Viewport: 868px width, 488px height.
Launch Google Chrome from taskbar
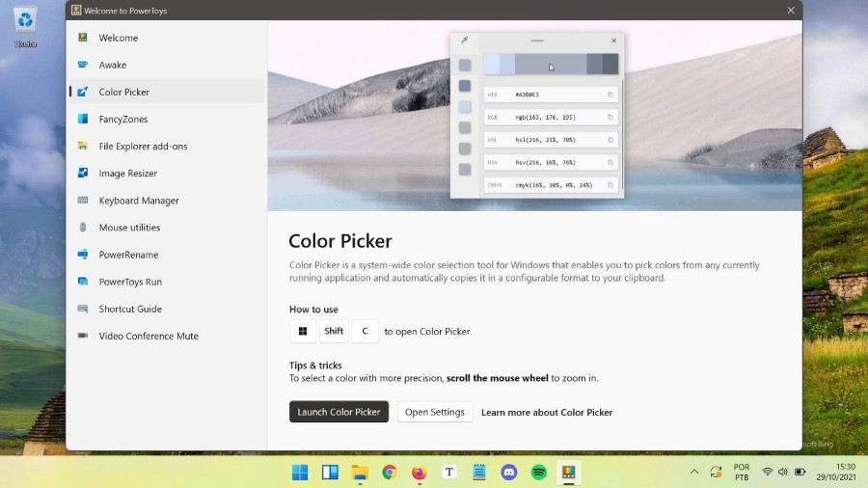(x=390, y=472)
